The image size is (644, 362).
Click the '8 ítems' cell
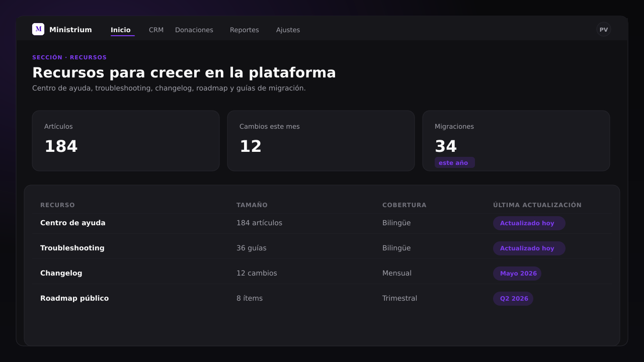pos(250,298)
